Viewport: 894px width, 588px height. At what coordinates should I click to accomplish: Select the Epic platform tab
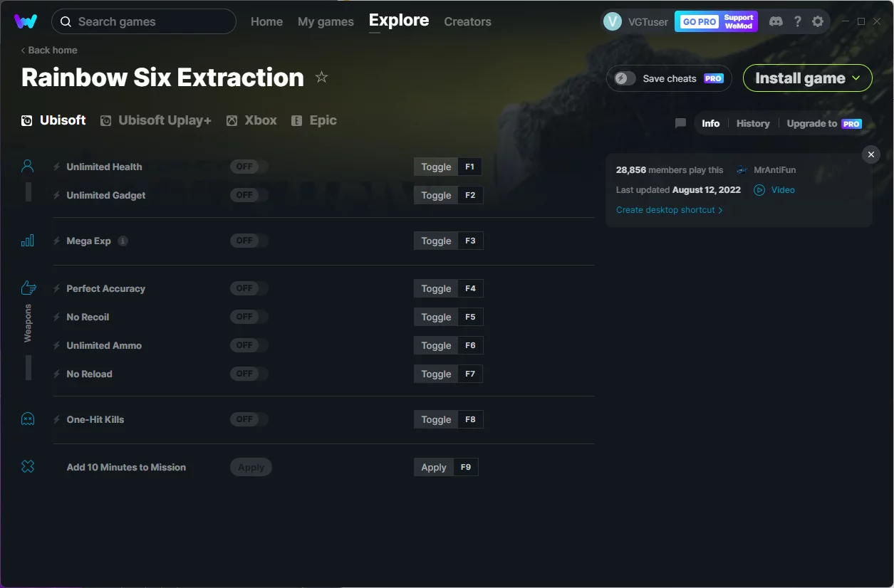(314, 120)
